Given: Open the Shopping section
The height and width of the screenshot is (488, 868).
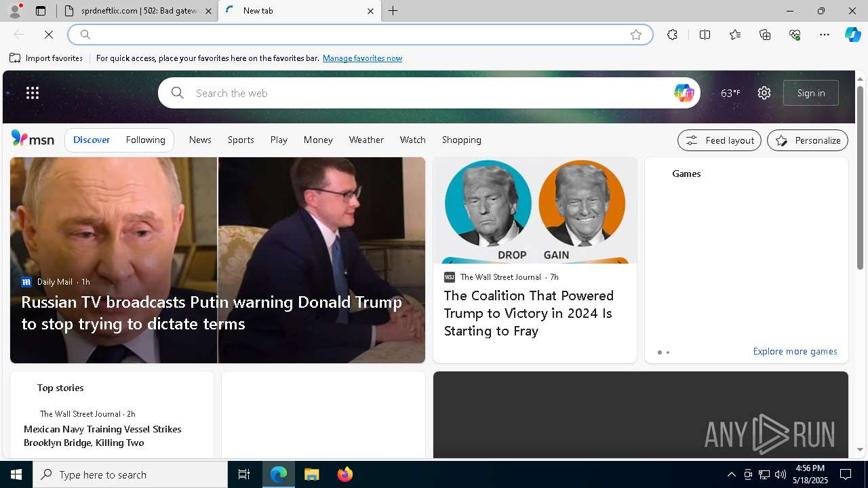Looking at the screenshot, I should click(x=462, y=140).
